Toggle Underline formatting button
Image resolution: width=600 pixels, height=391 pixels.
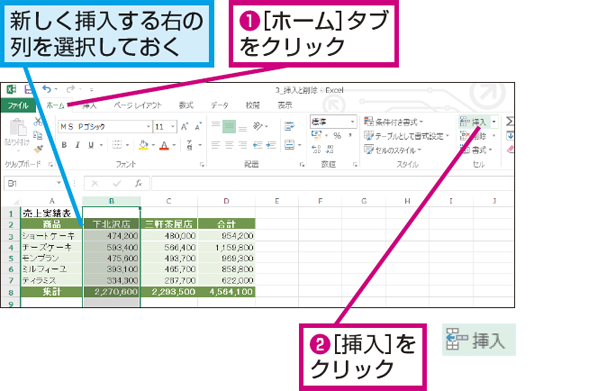(91, 145)
